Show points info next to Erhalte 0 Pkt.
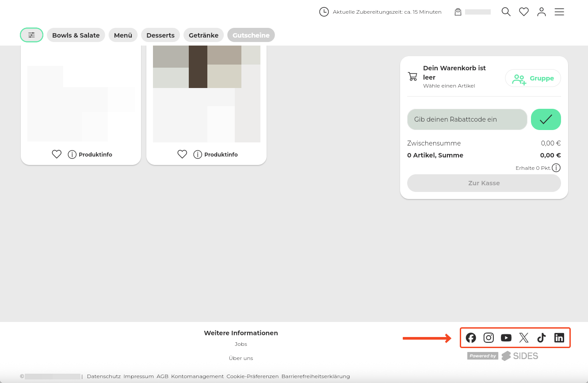 pyautogui.click(x=556, y=168)
